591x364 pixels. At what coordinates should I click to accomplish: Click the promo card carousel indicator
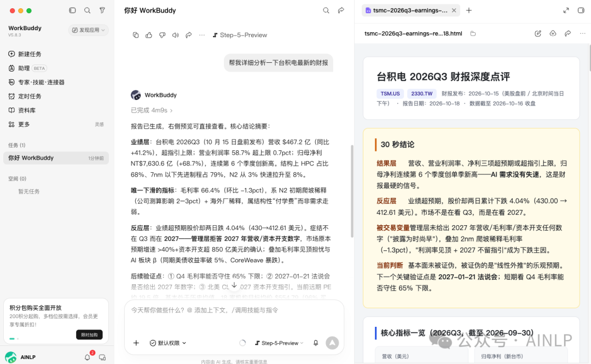click(x=14, y=339)
